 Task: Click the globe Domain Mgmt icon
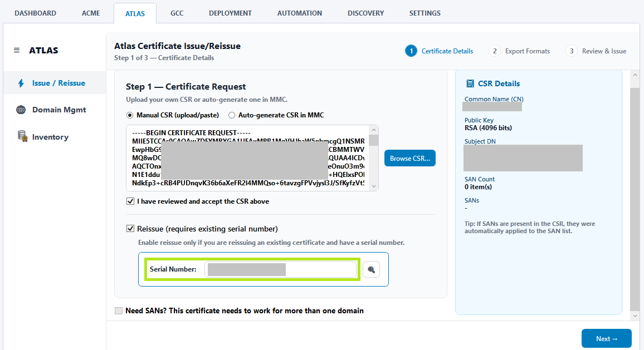(21, 110)
